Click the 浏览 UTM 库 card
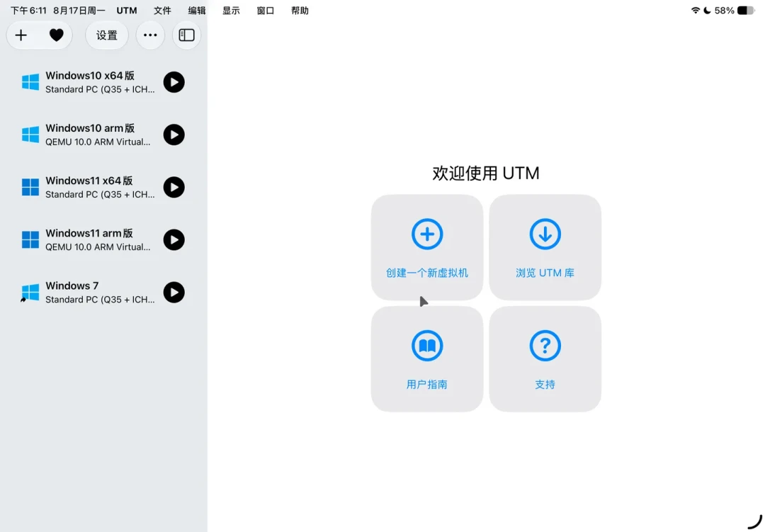This screenshot has height=532, width=765. pos(545,247)
